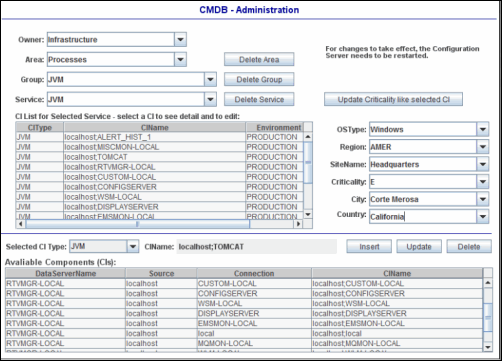Expand the SiteName dropdown arrow

point(483,164)
